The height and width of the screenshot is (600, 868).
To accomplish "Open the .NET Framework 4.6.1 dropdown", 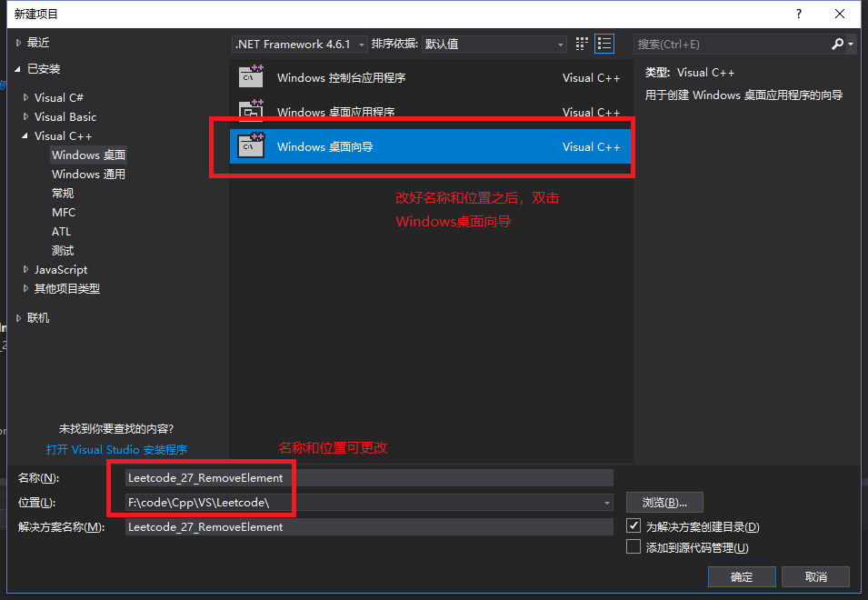I will tap(299, 45).
